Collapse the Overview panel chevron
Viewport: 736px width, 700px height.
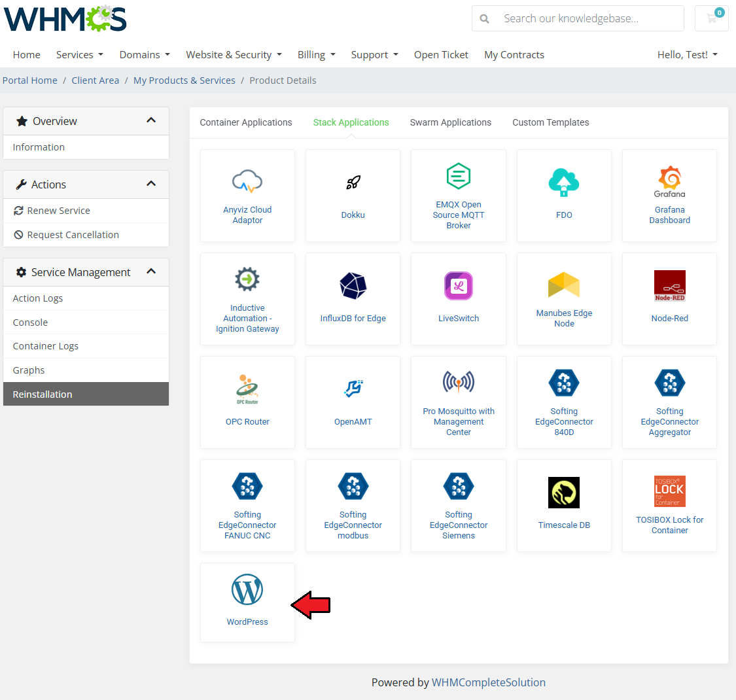point(151,120)
